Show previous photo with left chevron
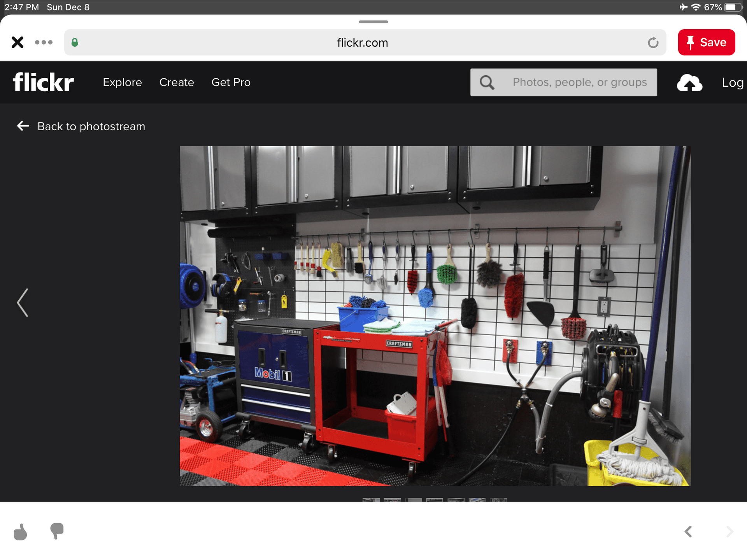Screen dimensions: 747x560 point(23,303)
